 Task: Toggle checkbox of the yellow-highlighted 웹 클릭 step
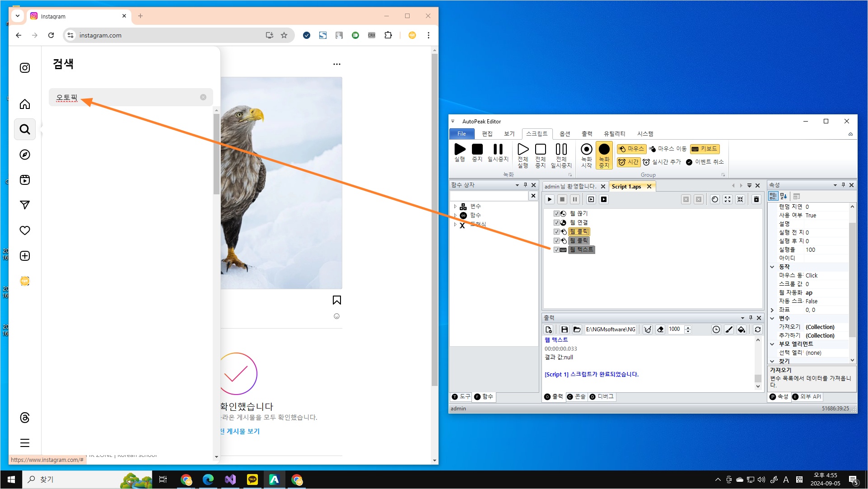(556, 231)
